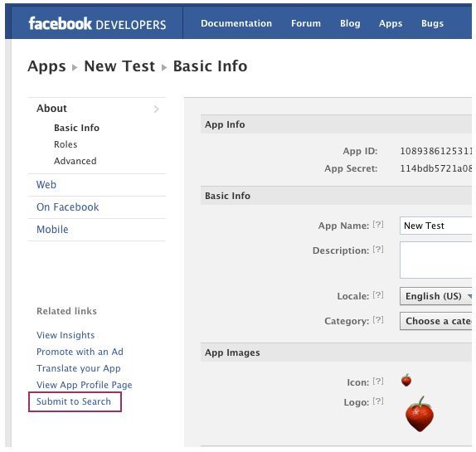Collapse the About section chevron
Screen dimensions: 476x452
pyautogui.click(x=156, y=109)
